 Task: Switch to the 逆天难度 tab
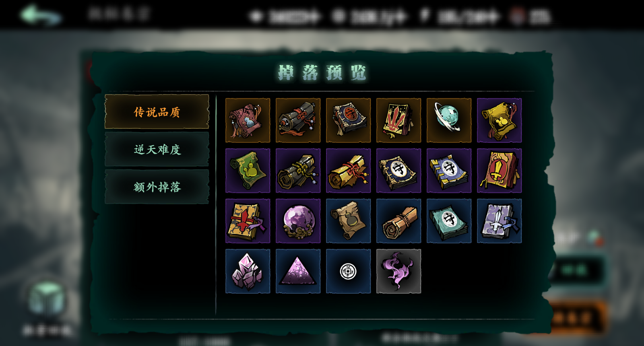[x=157, y=149]
